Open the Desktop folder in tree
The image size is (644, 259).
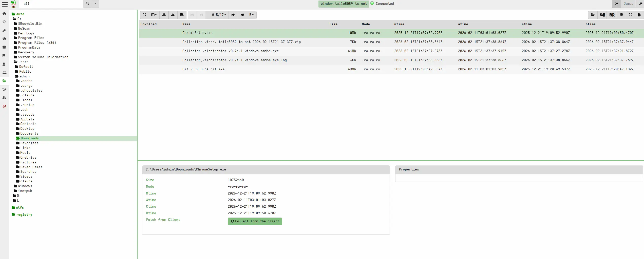(25, 129)
